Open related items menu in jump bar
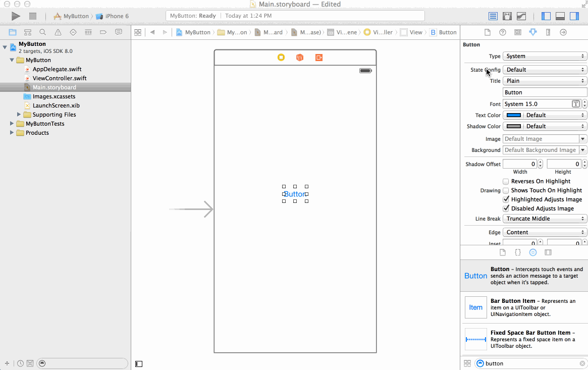Viewport: 588px width, 370px height. tap(138, 33)
